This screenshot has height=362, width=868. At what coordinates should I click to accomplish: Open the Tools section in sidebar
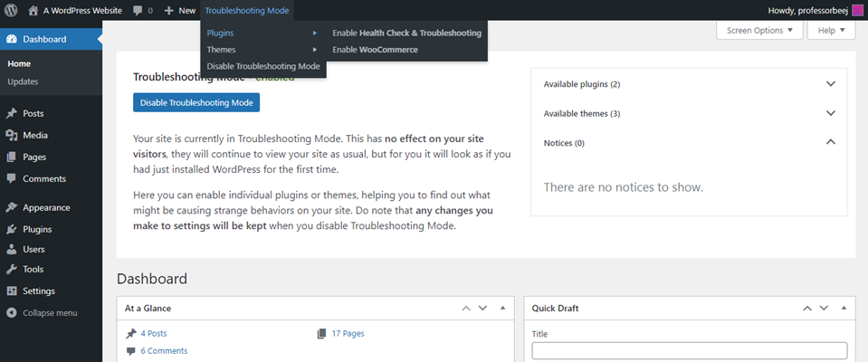[33, 270]
